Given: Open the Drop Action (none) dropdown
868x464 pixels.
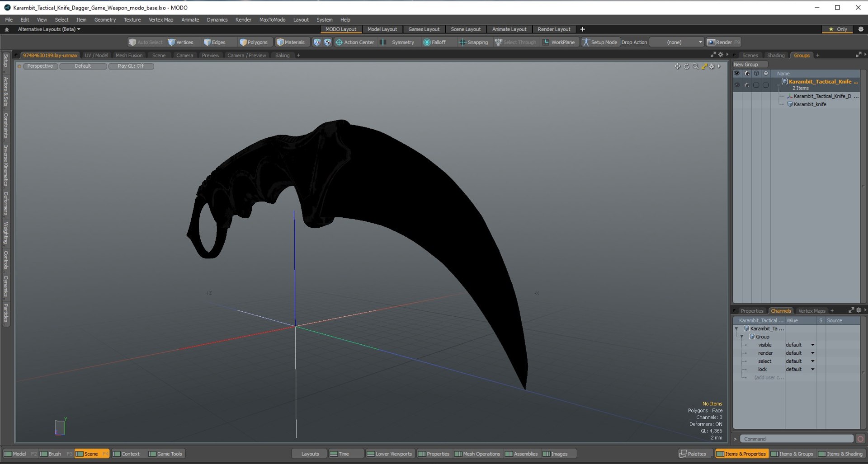Looking at the screenshot, I should pyautogui.click(x=677, y=42).
